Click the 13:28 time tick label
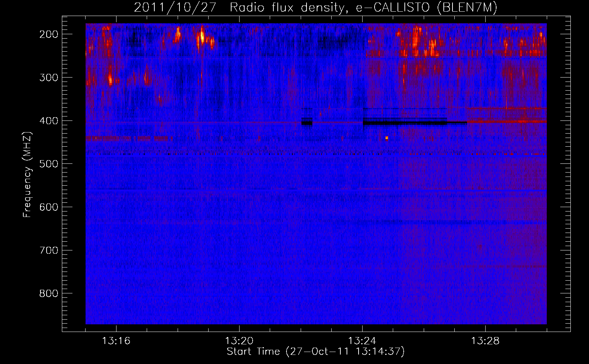 coord(485,341)
